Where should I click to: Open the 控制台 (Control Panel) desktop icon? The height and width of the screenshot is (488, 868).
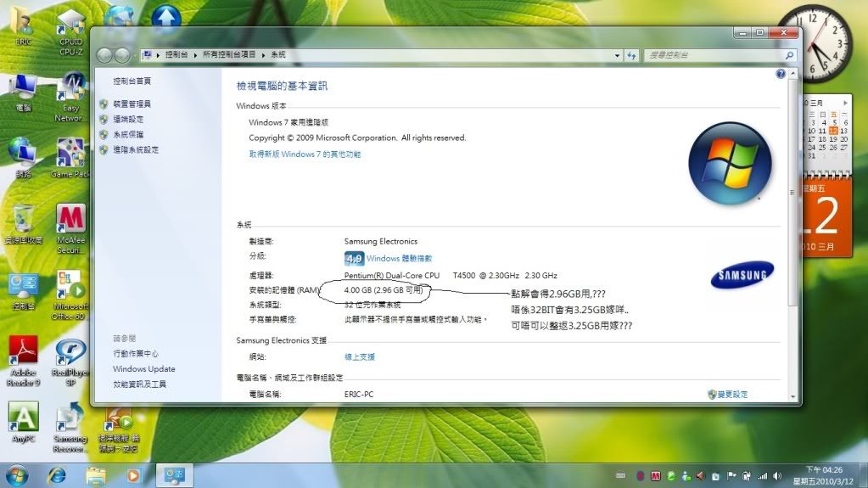[23, 291]
